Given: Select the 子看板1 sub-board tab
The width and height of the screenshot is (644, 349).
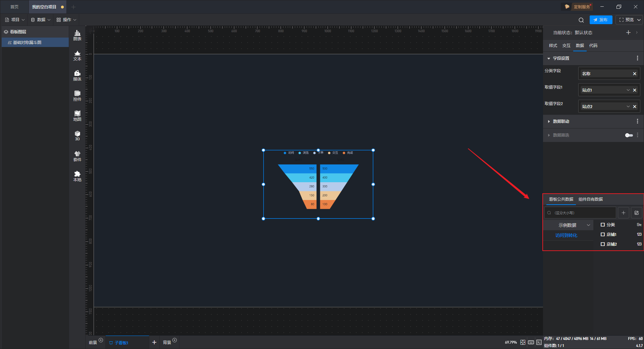Looking at the screenshot, I should coord(127,342).
